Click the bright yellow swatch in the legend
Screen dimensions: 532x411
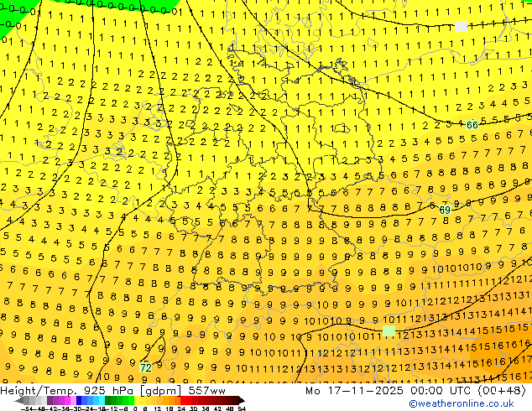click(137, 400)
